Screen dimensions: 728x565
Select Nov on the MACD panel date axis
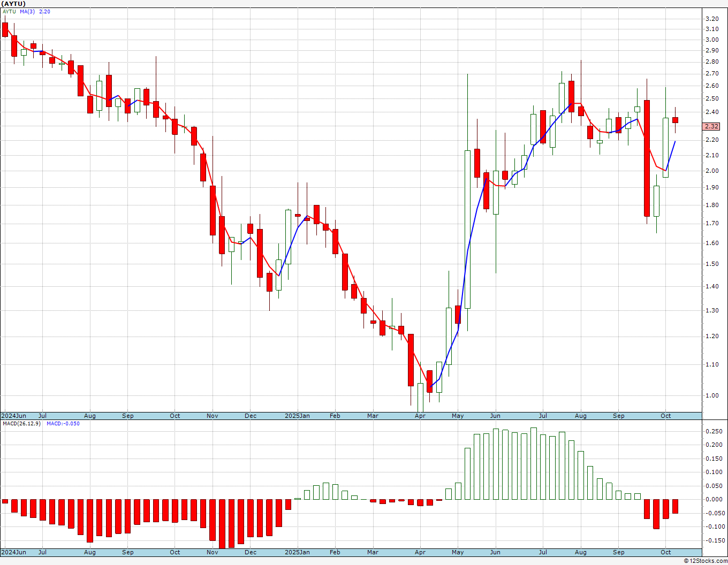[213, 552]
